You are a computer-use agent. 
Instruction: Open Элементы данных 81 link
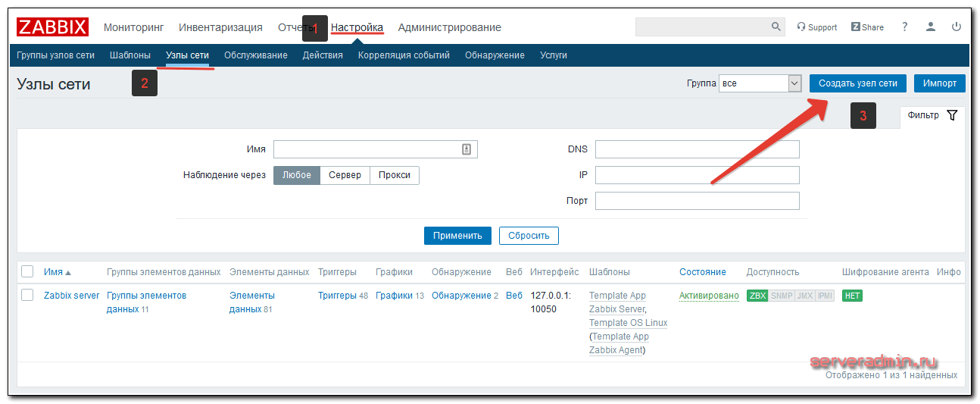pos(251,302)
